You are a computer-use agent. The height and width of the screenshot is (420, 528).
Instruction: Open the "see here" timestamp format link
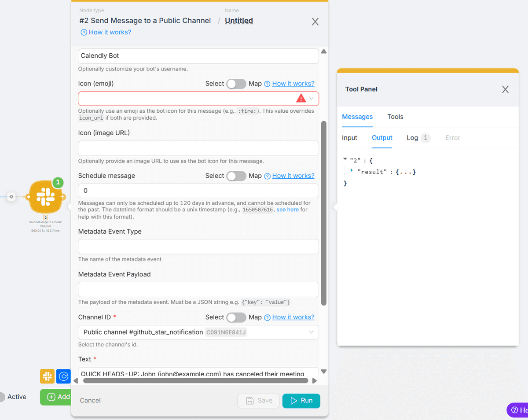tap(287, 210)
